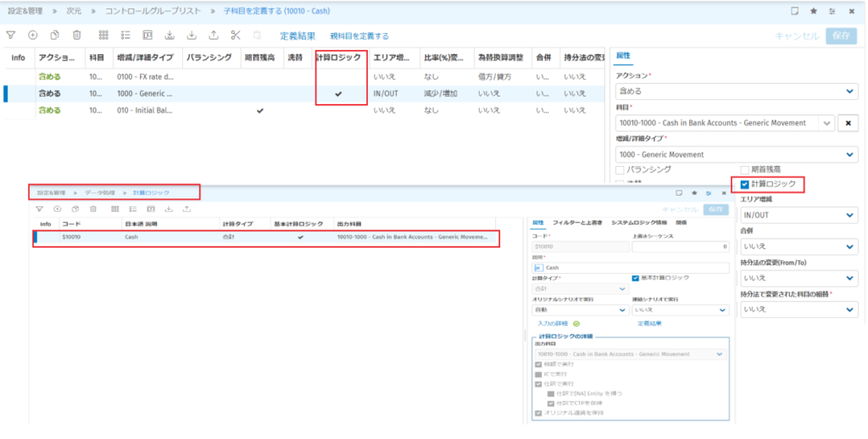The width and height of the screenshot is (868, 439).
Task: Toggle the 基本計算ロジック checkbox
Action: [x=636, y=278]
